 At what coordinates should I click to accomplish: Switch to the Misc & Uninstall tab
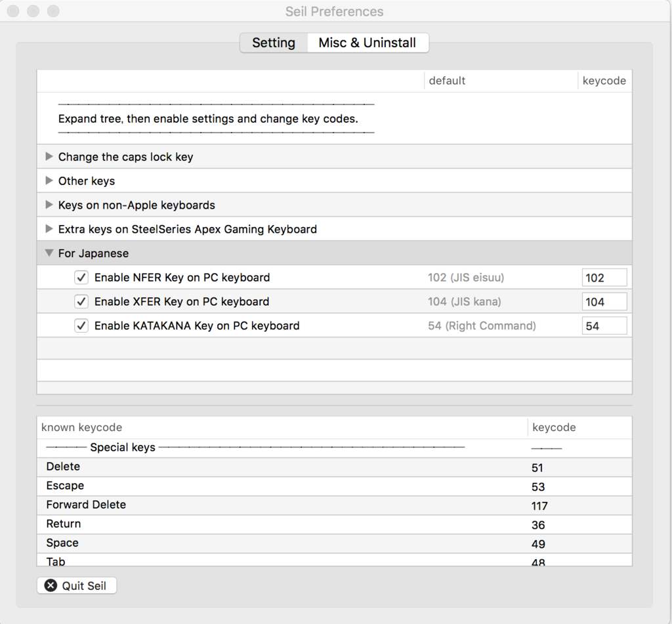367,43
